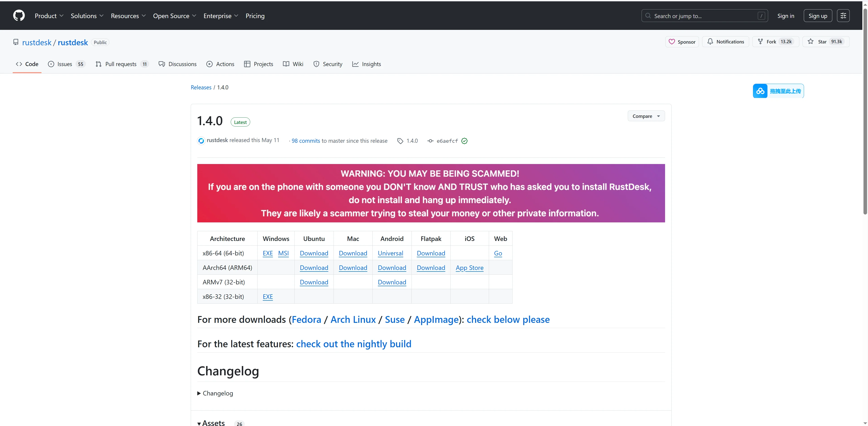Open the Insights tab
This screenshot has height=426, width=868.
click(367, 64)
